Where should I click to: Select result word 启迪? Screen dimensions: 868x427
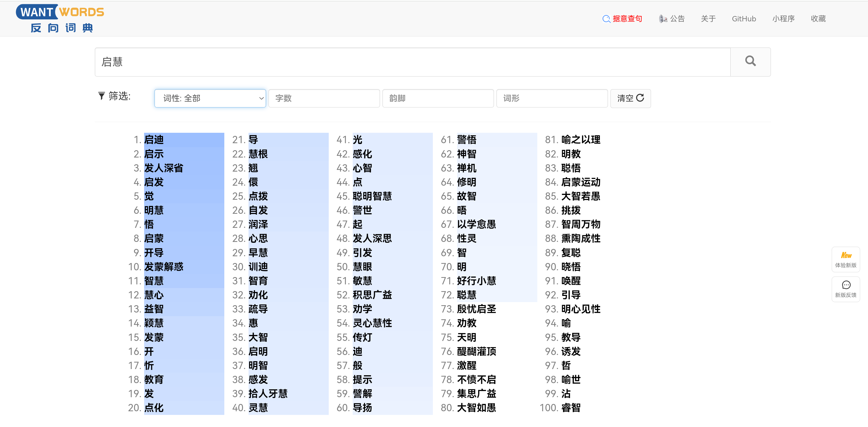[154, 140]
